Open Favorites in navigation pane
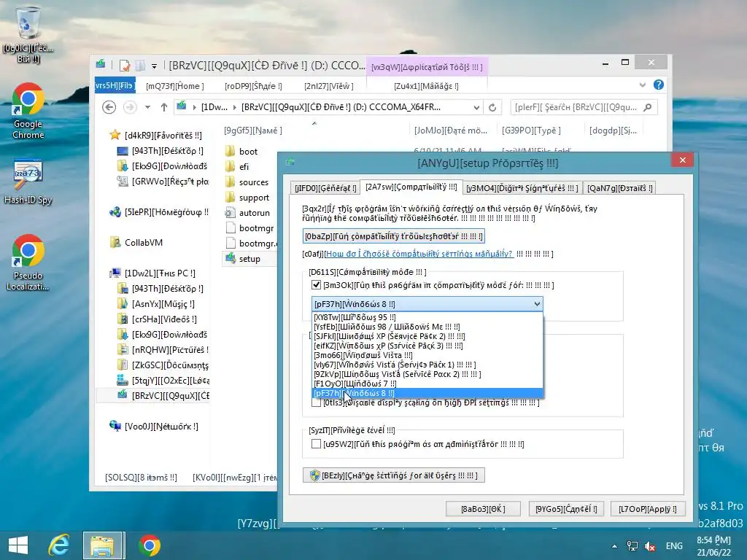The width and height of the screenshot is (747, 560). coord(156,135)
